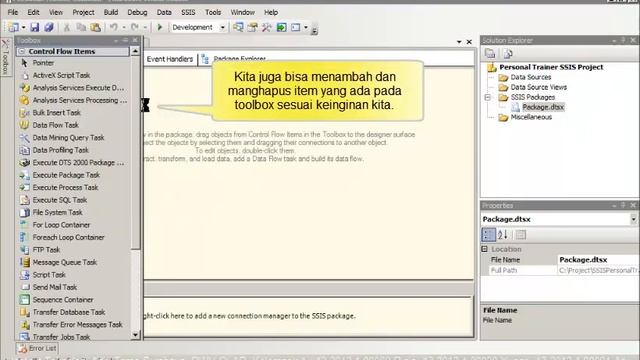The height and width of the screenshot is (360, 640).
Task: Click the Redo icon
Action: [135, 27]
